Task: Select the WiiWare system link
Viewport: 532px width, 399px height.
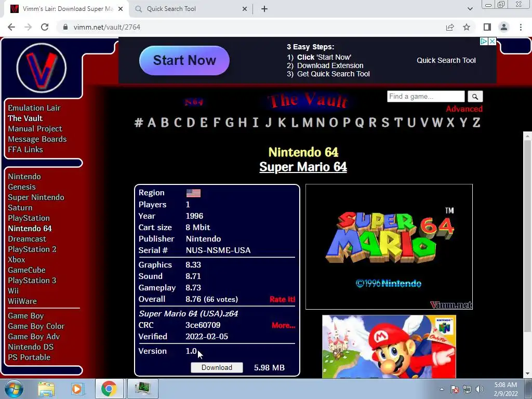Action: coord(22,301)
